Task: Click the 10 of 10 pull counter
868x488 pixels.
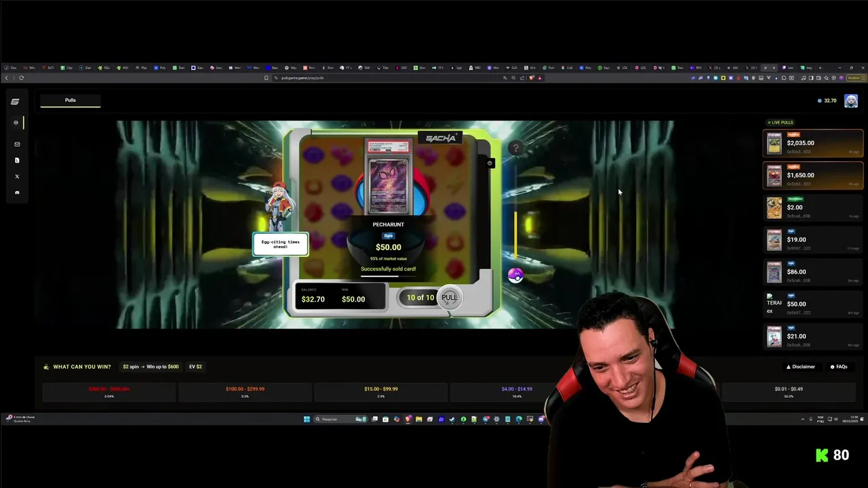Action: (x=420, y=298)
